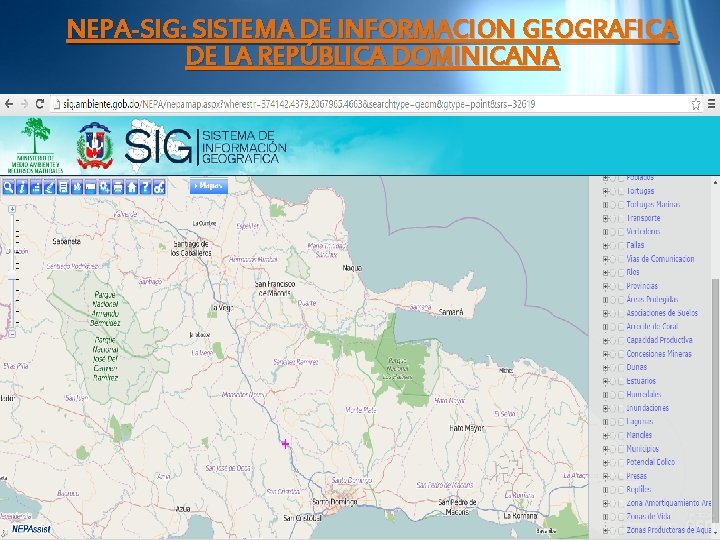Activate the identify info tool

22,187
